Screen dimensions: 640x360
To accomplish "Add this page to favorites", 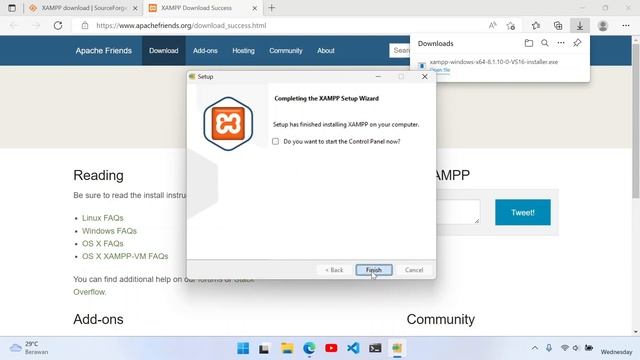I will coord(511,25).
